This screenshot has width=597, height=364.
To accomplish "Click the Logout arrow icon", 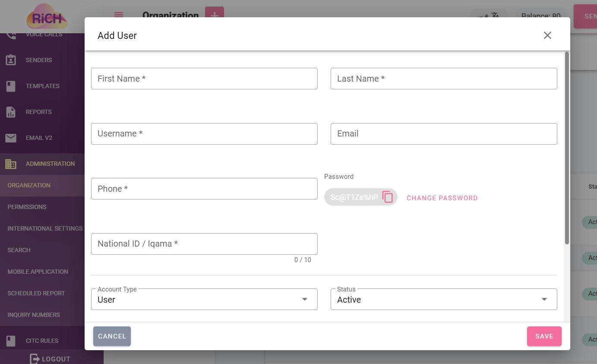I will pos(35,359).
